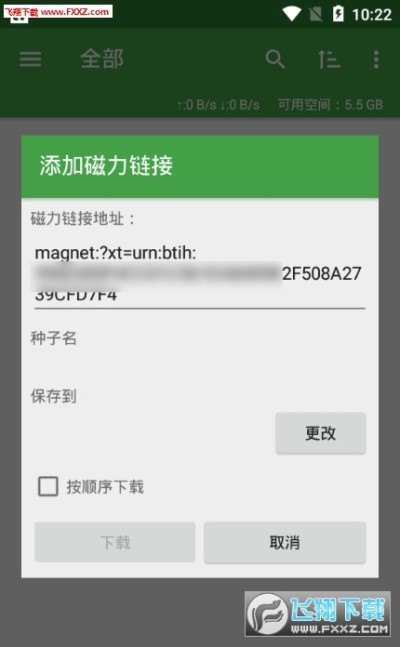
Task: Tap the 添加磁力链接 dialog header
Action: click(x=200, y=166)
